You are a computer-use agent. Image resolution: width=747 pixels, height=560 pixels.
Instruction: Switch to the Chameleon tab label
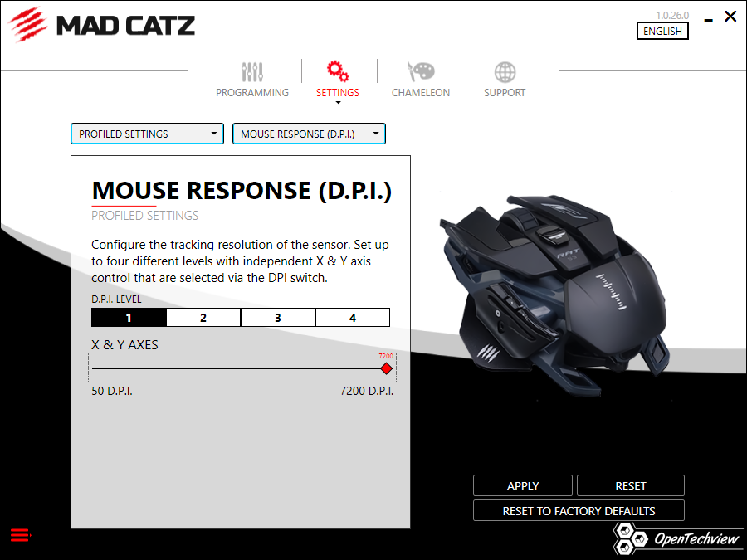click(x=421, y=92)
